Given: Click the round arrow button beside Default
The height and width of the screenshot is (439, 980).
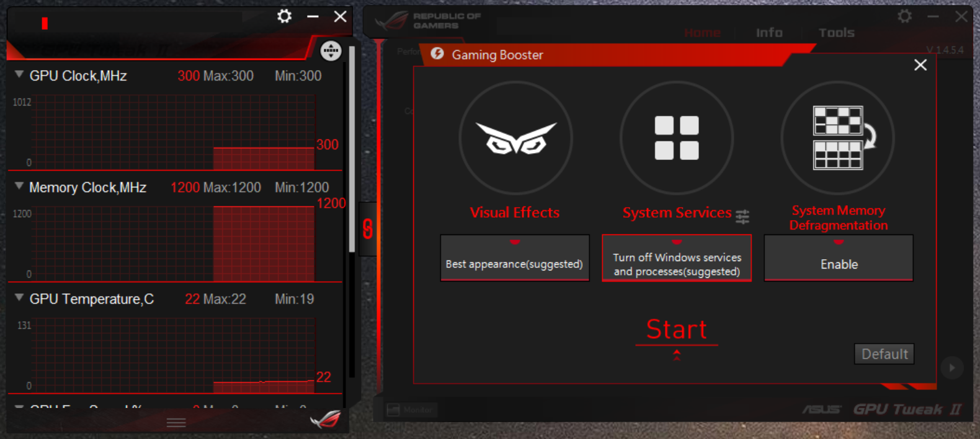Looking at the screenshot, I should coord(951,368).
